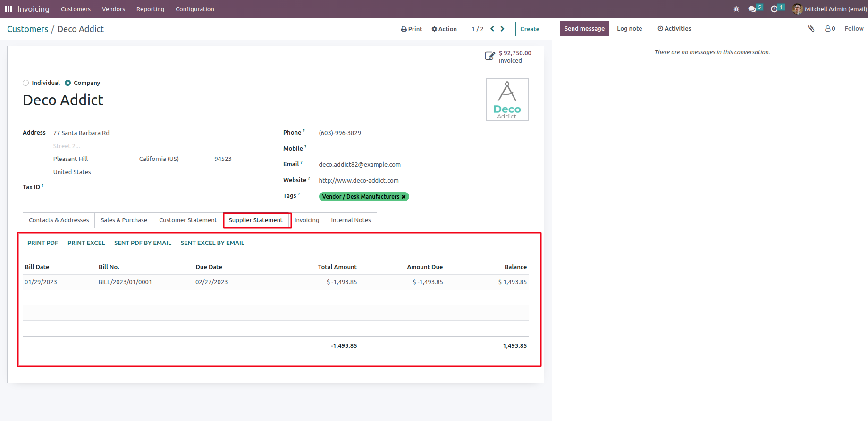The image size is (868, 421).
Task: Click the record pager 1 / 2
Action: coord(478,29)
